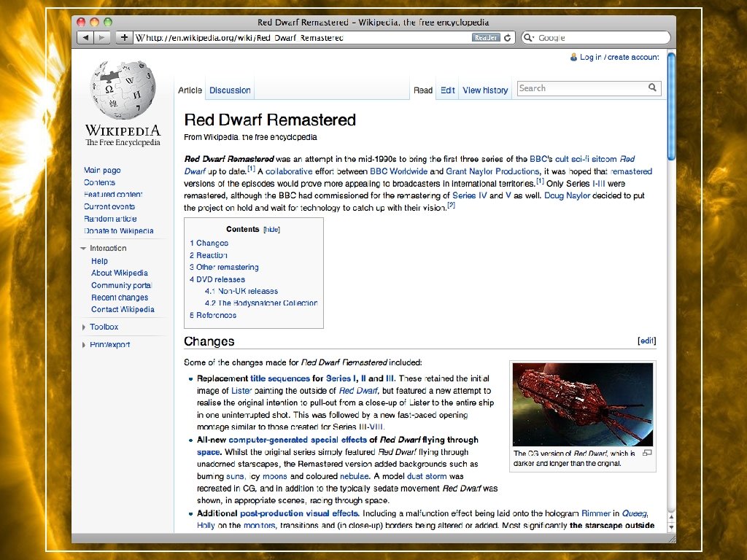Go back with Safari's back arrow

tap(85, 38)
